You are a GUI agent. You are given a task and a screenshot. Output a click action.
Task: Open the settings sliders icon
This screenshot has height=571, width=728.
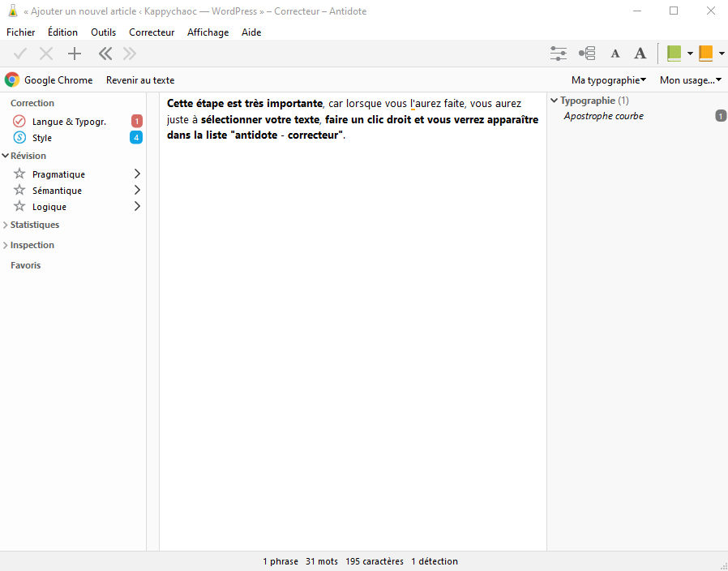[559, 54]
